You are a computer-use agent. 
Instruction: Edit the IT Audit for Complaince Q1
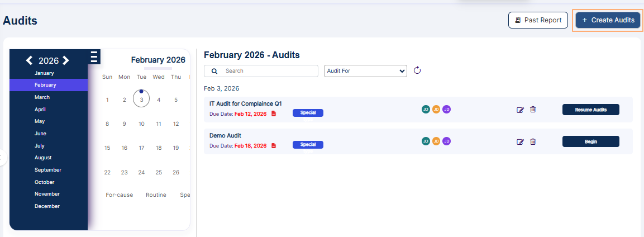[x=521, y=110]
